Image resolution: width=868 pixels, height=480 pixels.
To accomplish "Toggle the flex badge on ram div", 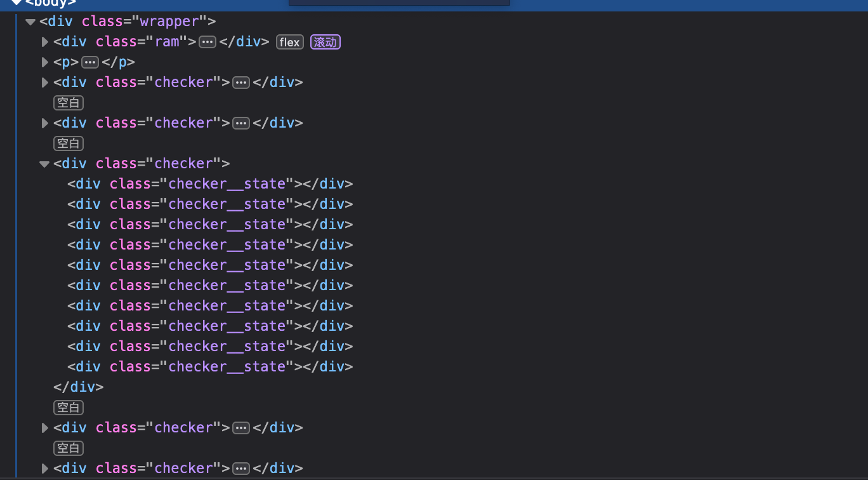I will [x=290, y=42].
